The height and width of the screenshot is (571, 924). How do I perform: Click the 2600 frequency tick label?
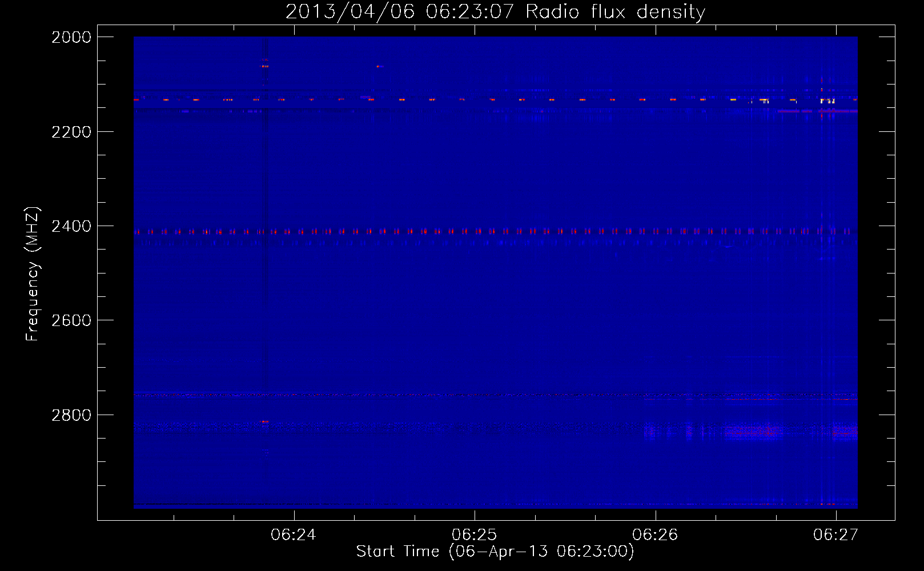71,320
